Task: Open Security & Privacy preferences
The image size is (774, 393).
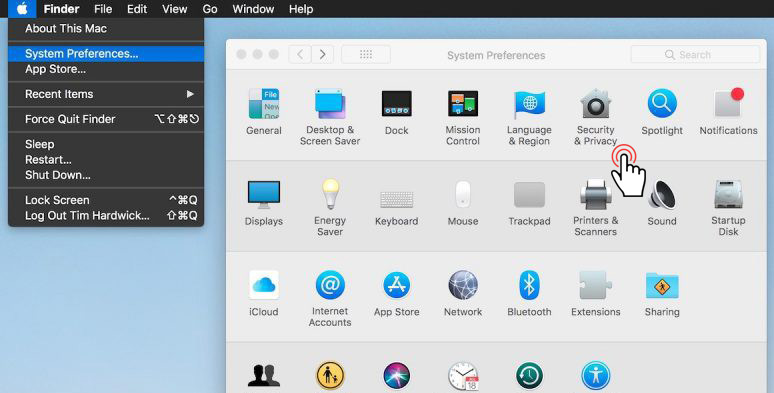Action: click(596, 117)
